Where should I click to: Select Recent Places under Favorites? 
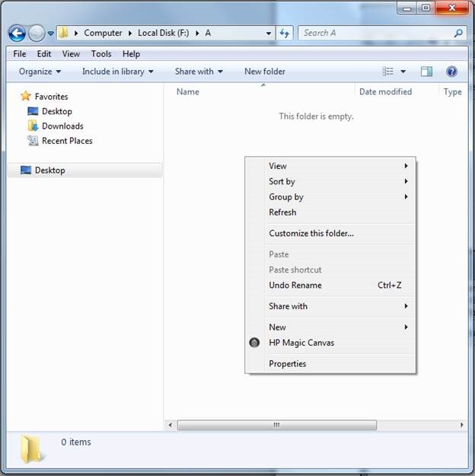point(67,141)
